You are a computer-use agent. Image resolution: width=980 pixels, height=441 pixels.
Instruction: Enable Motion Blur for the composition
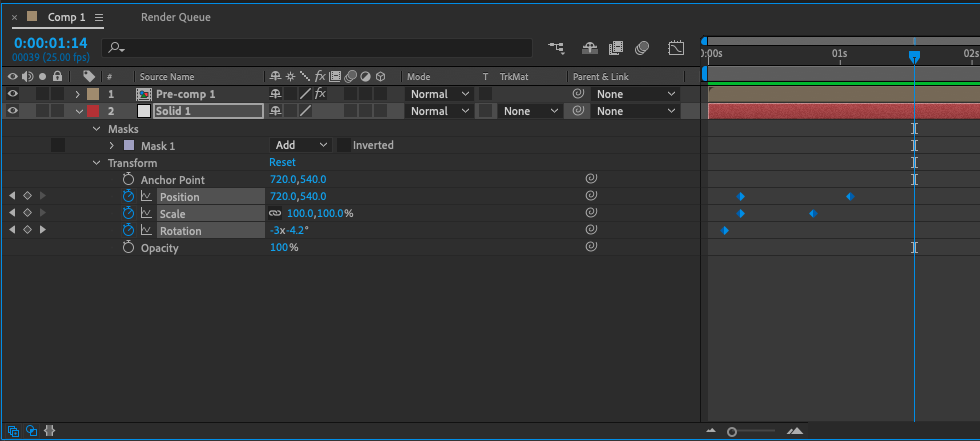click(643, 48)
